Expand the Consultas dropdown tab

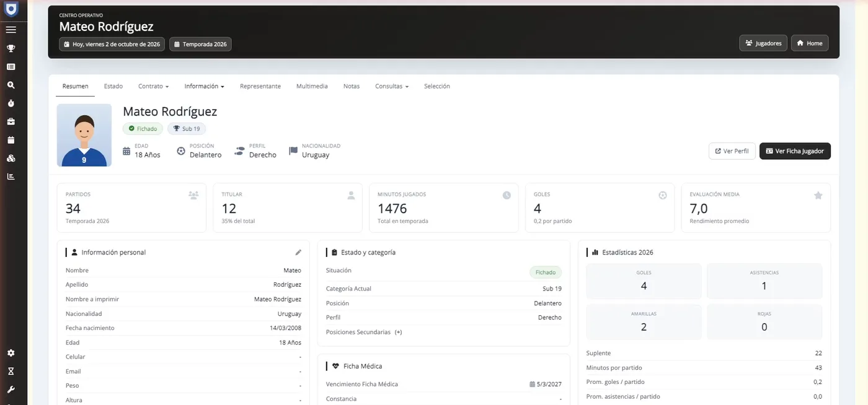[x=392, y=86]
